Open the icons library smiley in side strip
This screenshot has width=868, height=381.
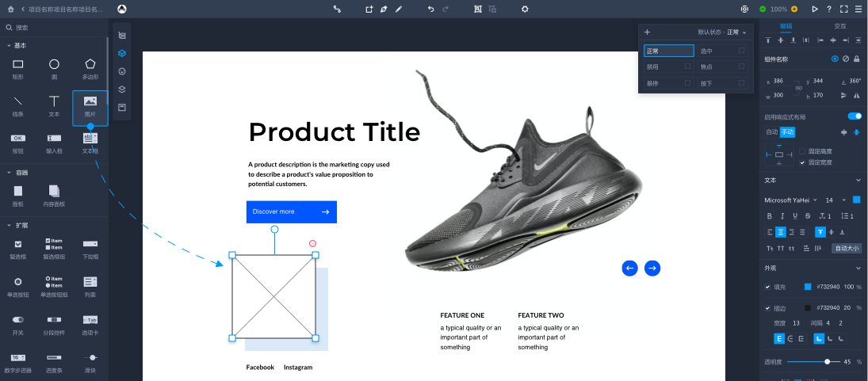(x=122, y=71)
